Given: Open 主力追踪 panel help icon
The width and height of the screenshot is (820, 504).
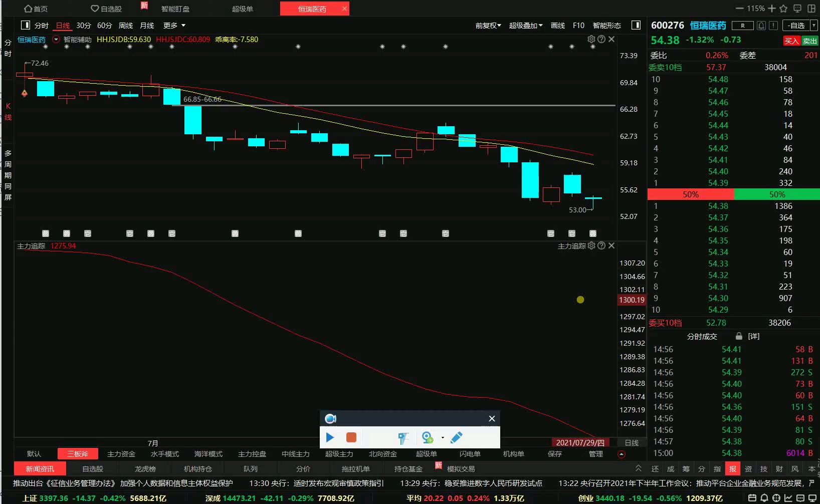Looking at the screenshot, I should 601,245.
